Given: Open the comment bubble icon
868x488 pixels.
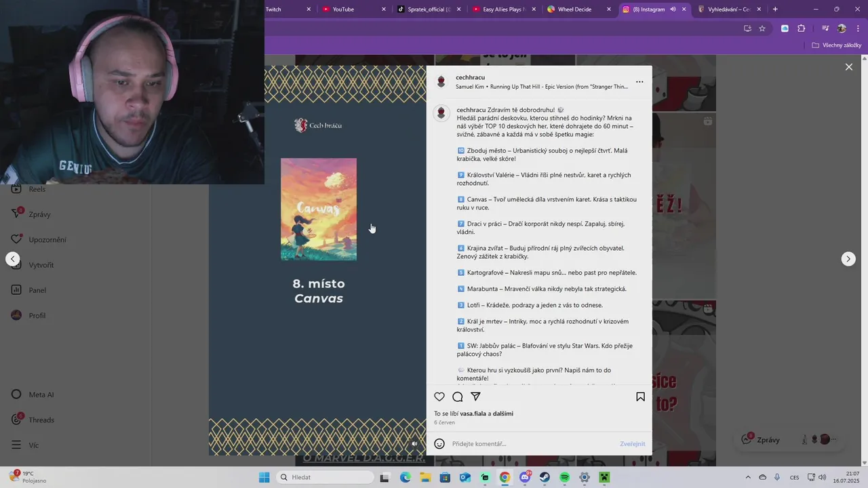Looking at the screenshot, I should (x=458, y=396).
